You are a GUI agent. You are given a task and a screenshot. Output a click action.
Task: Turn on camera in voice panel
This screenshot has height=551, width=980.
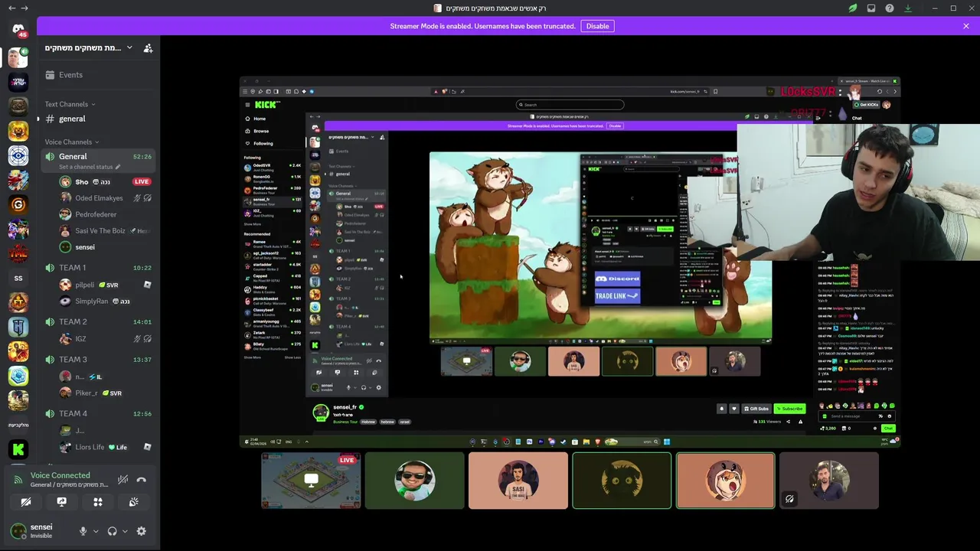pyautogui.click(x=26, y=502)
